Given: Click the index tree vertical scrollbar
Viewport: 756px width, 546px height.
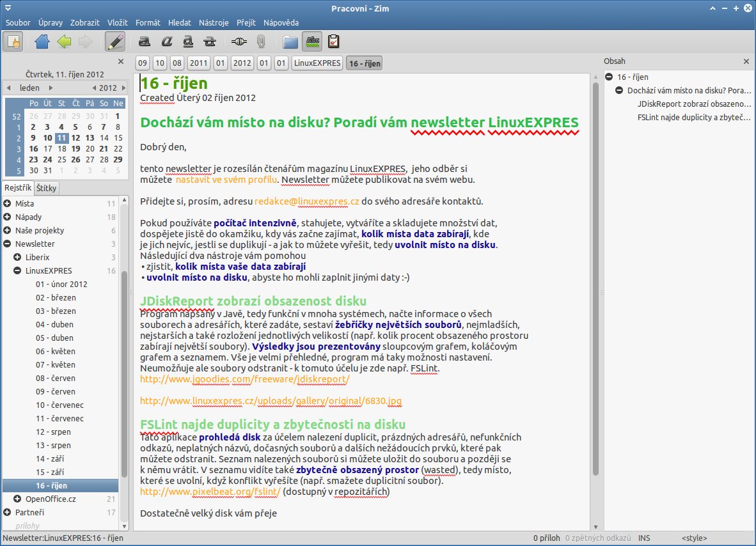Looking at the screenshot, I should tap(124, 375).
